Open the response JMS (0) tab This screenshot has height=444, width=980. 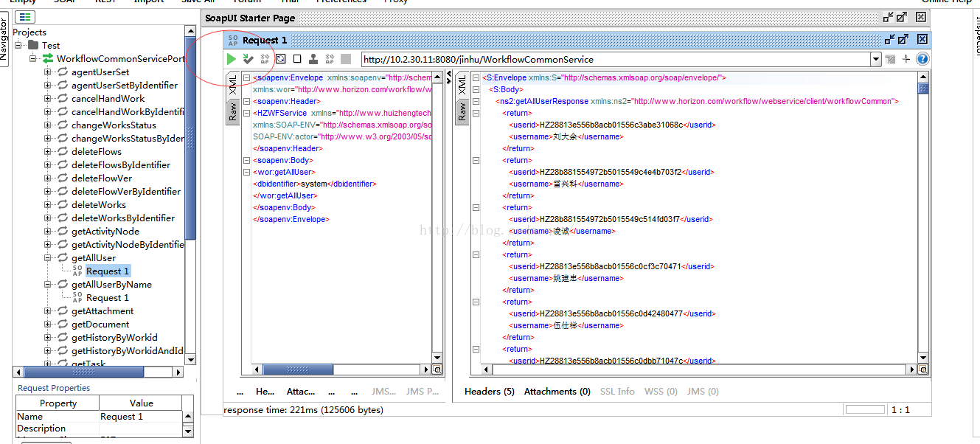point(703,391)
